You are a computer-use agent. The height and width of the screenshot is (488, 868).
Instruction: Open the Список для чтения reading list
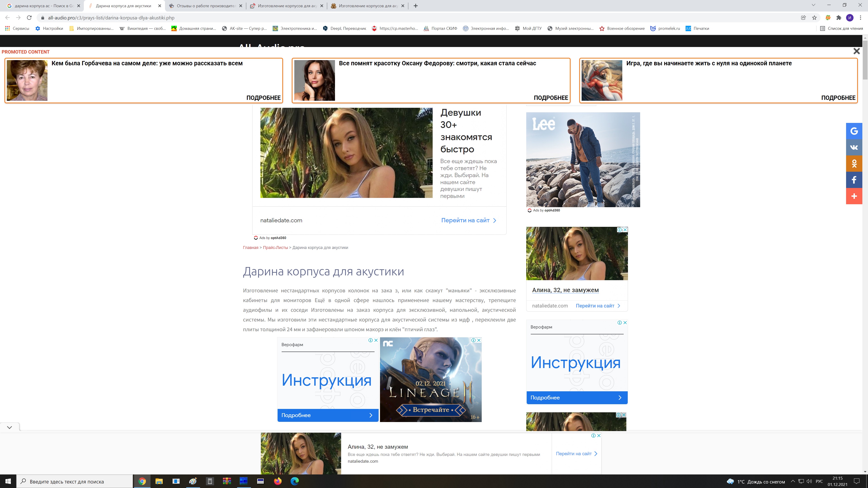click(841, 28)
